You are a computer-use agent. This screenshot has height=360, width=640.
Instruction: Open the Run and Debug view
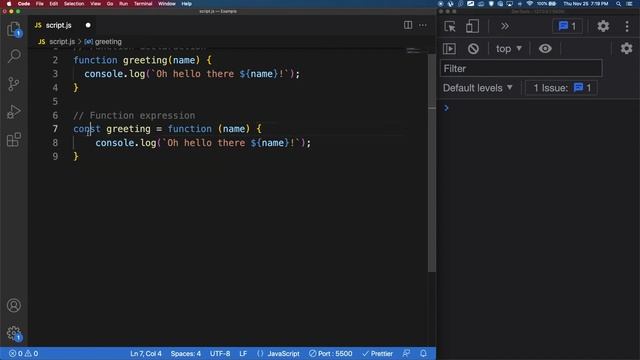coord(14,111)
